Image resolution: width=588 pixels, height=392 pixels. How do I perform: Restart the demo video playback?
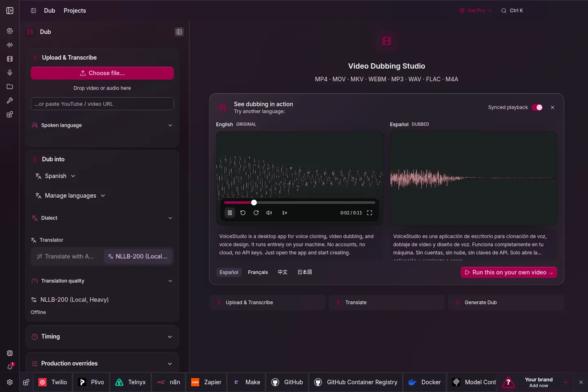[243, 213]
